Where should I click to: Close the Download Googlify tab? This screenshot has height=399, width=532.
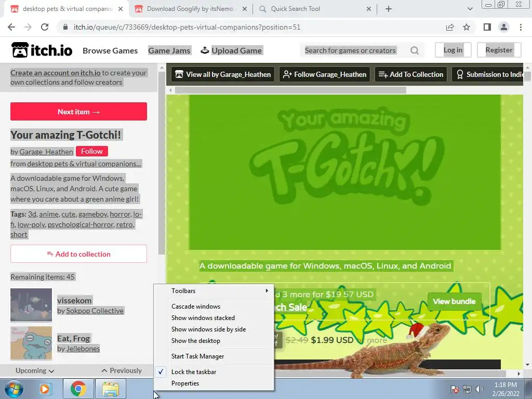tap(245, 9)
